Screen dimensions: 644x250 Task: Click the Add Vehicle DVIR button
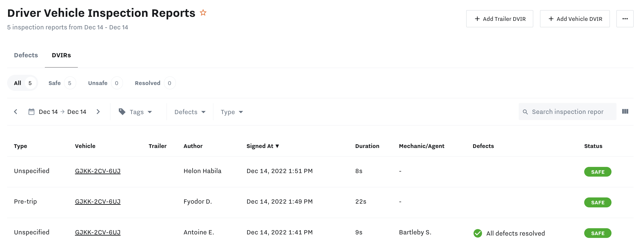pyautogui.click(x=574, y=19)
